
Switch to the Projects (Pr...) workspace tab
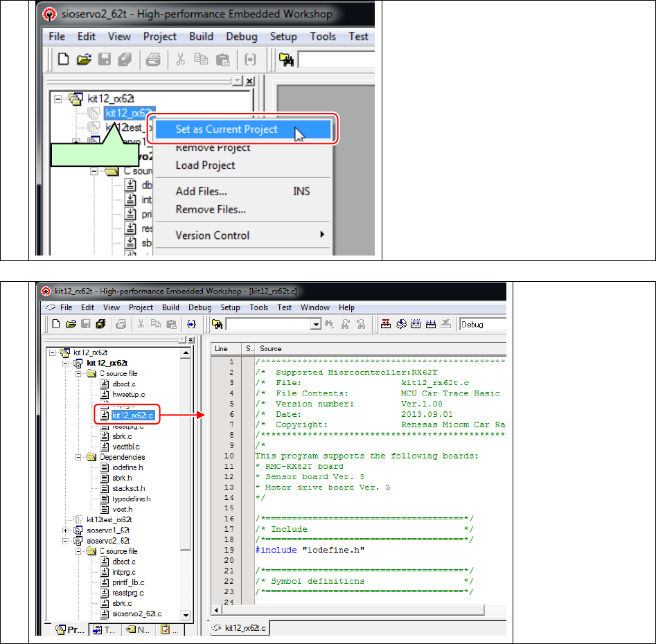coord(70,629)
